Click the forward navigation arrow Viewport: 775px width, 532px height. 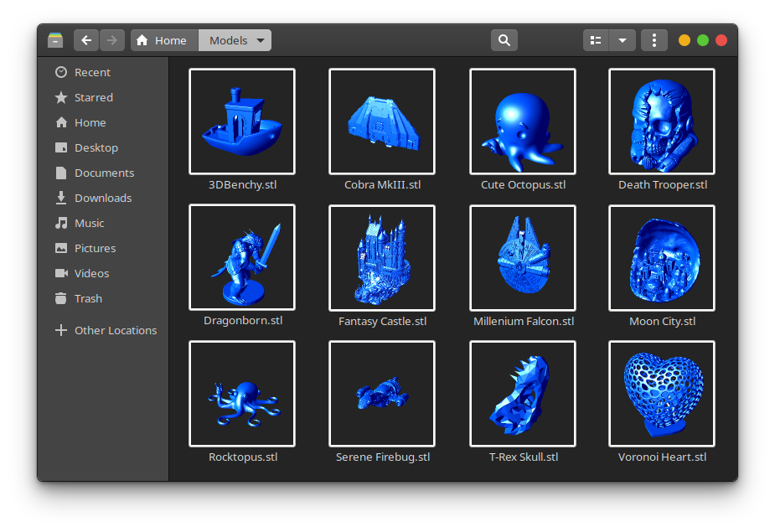(x=111, y=39)
